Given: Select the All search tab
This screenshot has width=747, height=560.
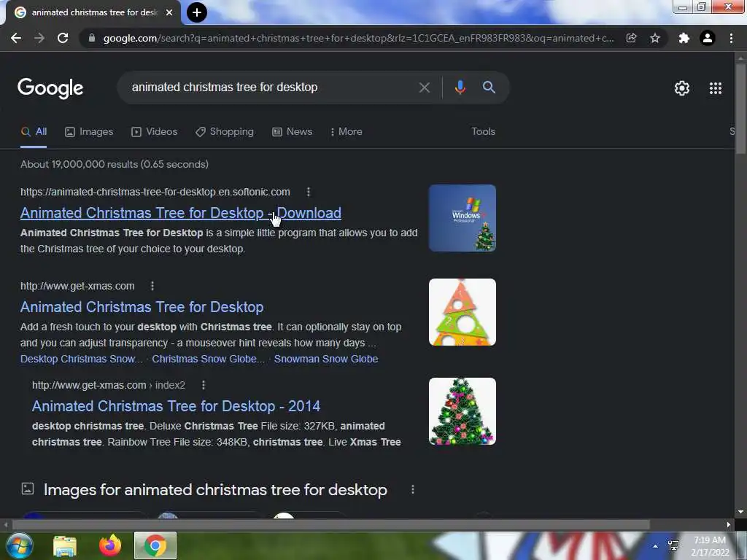Looking at the screenshot, I should click(34, 131).
